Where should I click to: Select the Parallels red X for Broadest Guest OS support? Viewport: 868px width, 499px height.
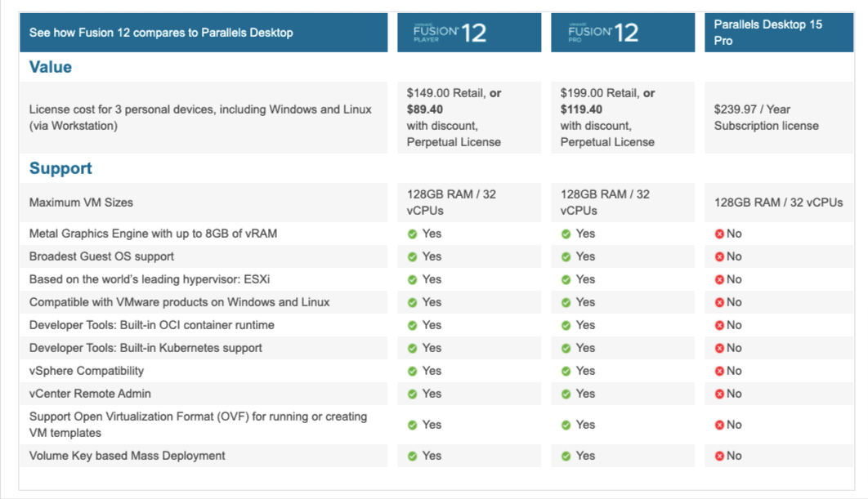[x=719, y=256]
